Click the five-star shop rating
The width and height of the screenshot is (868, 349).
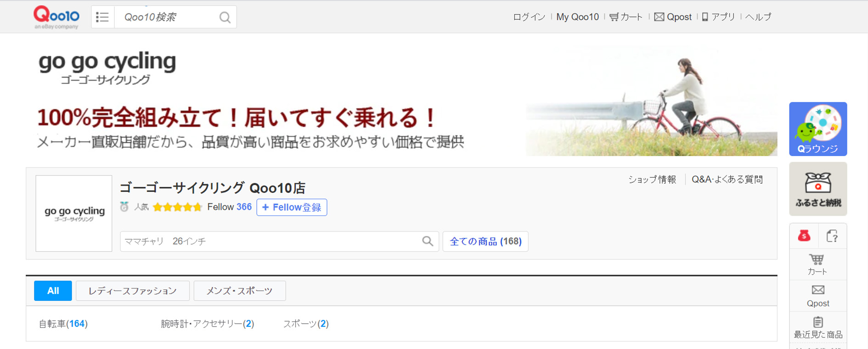(177, 207)
